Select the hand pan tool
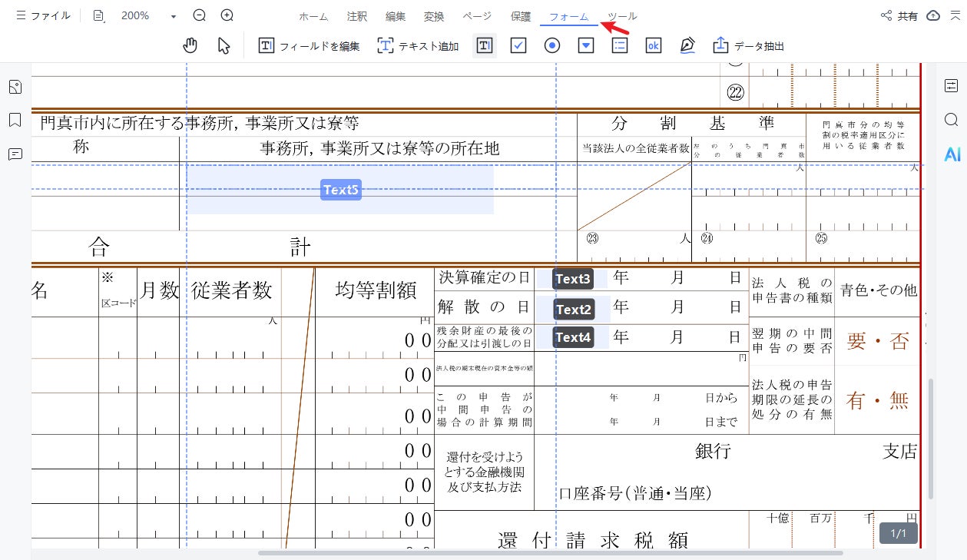This screenshot has width=967, height=560. point(190,46)
